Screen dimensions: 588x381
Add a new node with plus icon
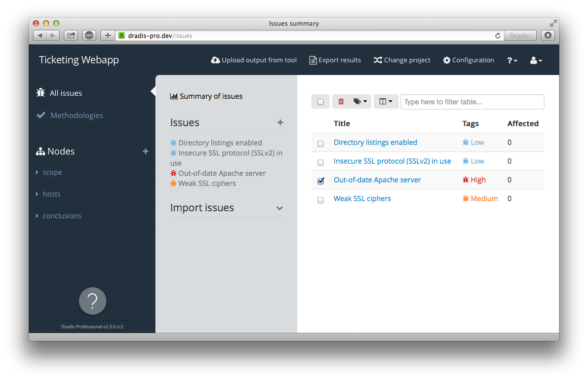pos(145,151)
